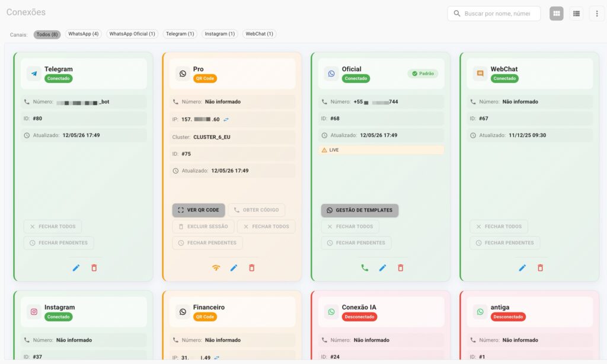
Task: Click the WhatsApp logo on Conexão IA card
Action: pyautogui.click(x=331, y=312)
